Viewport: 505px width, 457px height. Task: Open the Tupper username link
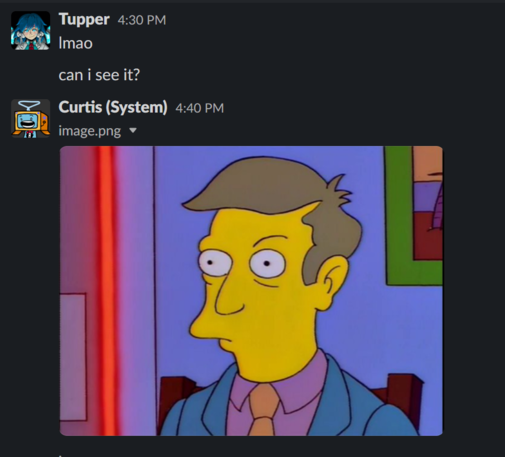84,19
